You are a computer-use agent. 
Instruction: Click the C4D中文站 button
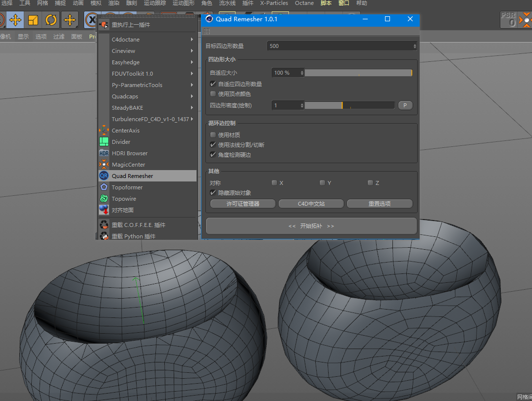(311, 204)
